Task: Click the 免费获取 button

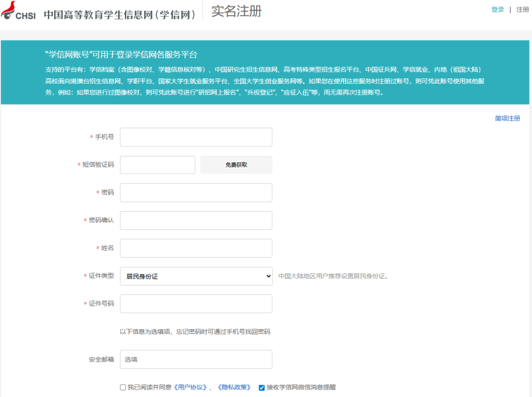Action: pos(236,165)
